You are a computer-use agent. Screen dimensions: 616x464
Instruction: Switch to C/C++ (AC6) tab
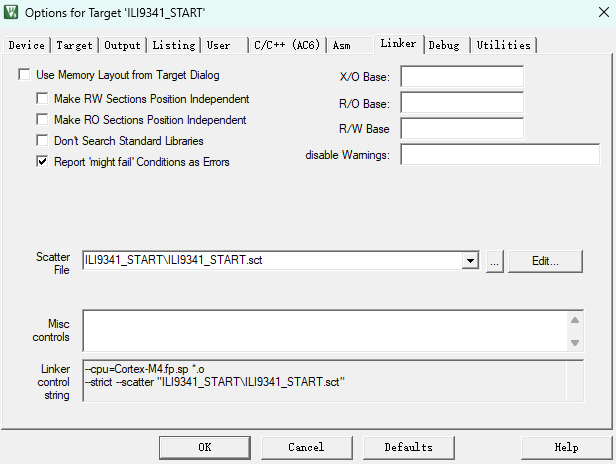tap(287, 45)
